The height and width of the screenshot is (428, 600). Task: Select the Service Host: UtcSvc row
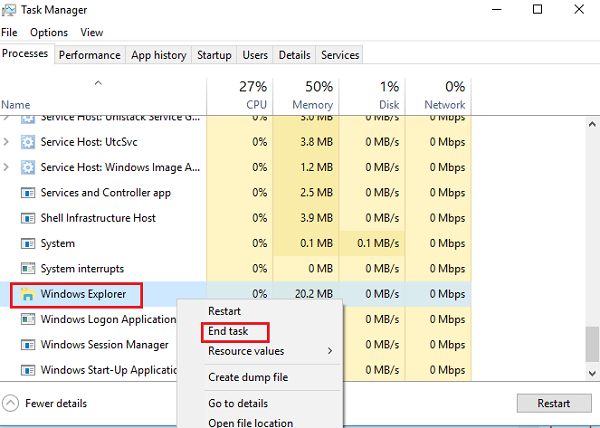coord(235,142)
